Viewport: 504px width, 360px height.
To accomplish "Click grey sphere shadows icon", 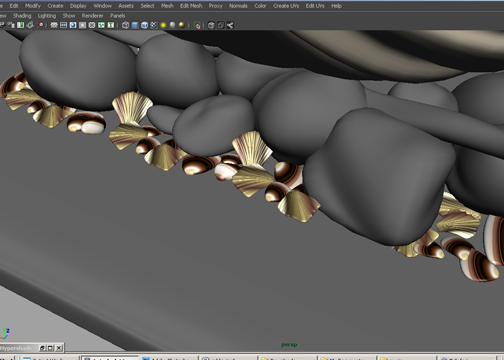I will click(x=172, y=25).
